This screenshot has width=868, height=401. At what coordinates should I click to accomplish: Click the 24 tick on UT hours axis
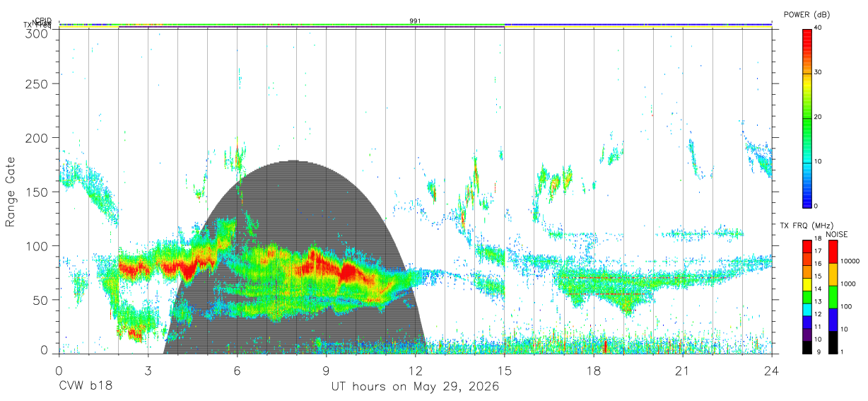[772, 370]
